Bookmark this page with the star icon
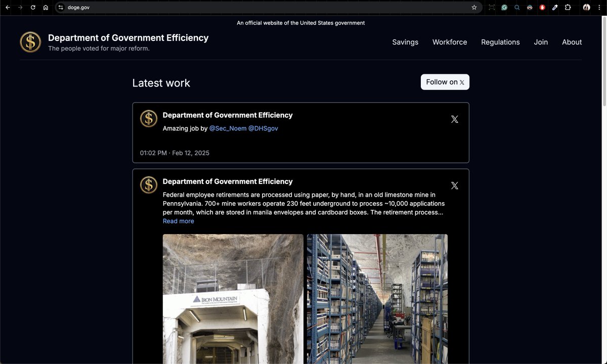The height and width of the screenshot is (364, 607). (x=474, y=8)
